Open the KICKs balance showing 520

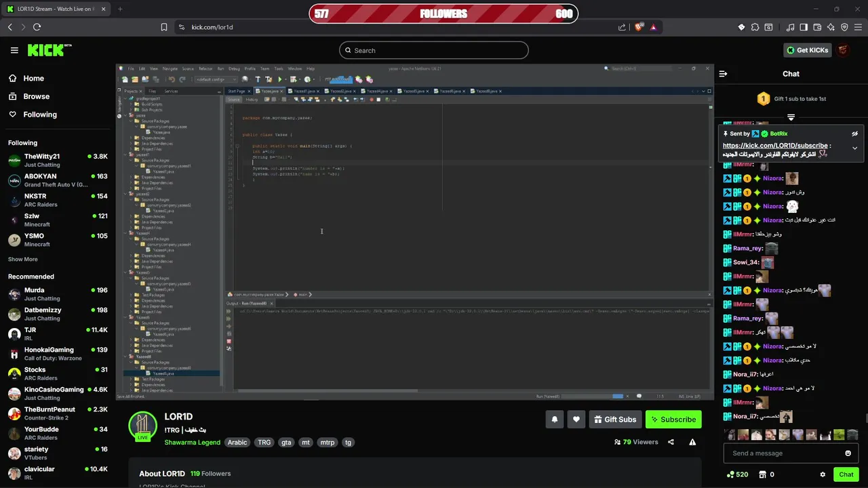(x=737, y=474)
